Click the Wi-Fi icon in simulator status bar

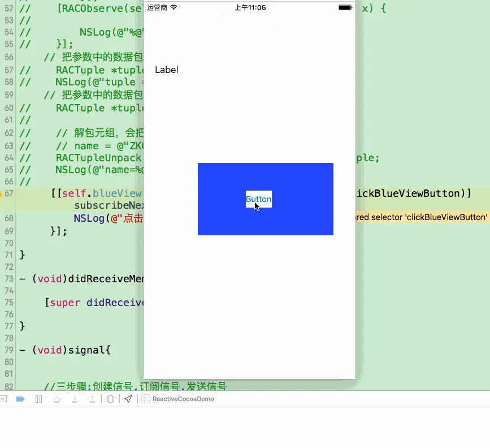(x=174, y=7)
